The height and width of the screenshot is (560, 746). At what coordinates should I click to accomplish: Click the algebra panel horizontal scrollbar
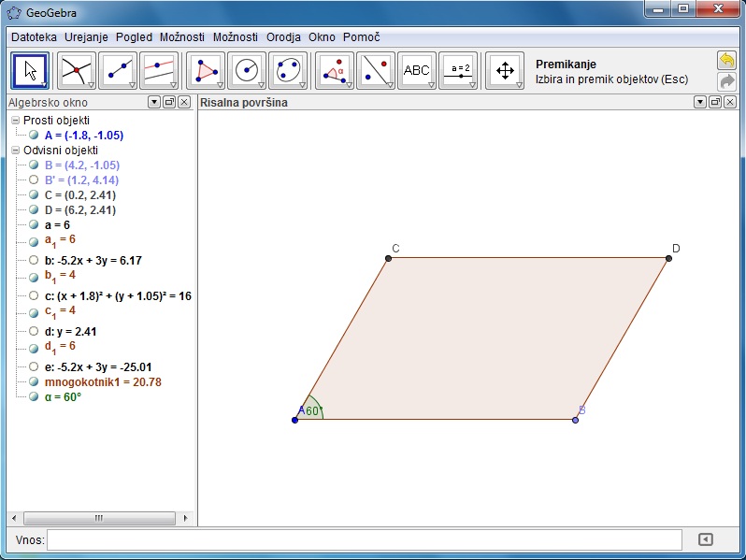pyautogui.click(x=98, y=517)
